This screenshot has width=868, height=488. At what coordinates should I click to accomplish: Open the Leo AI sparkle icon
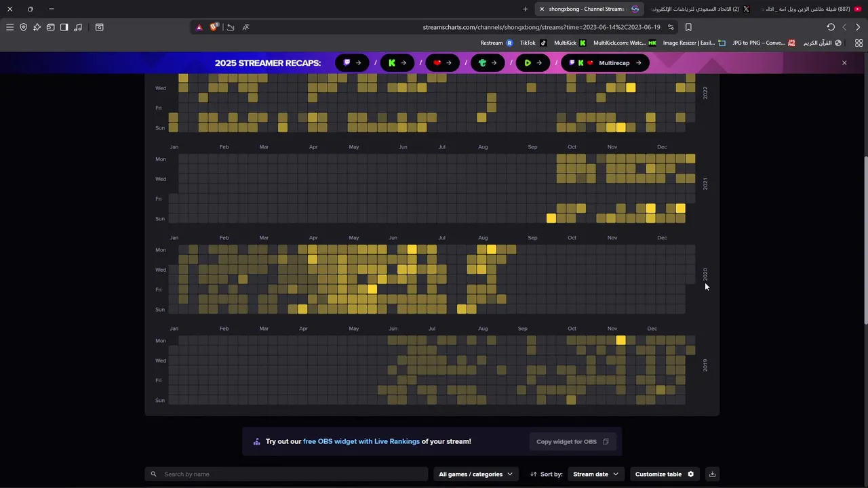(37, 27)
